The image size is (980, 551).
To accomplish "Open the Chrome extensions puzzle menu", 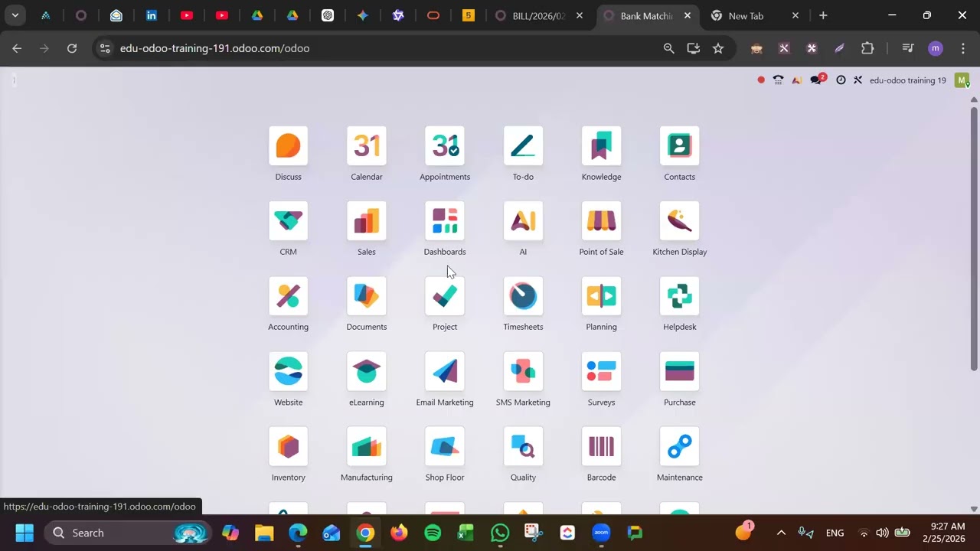I will click(867, 48).
